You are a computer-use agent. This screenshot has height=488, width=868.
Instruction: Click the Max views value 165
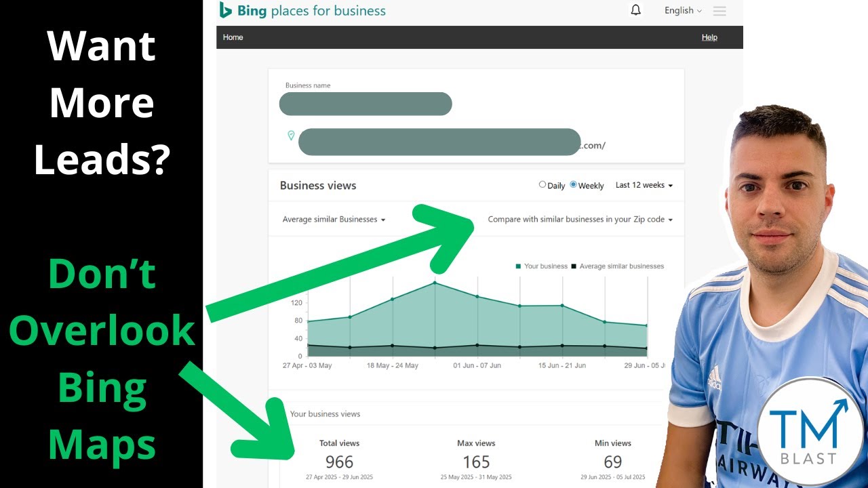pyautogui.click(x=476, y=462)
